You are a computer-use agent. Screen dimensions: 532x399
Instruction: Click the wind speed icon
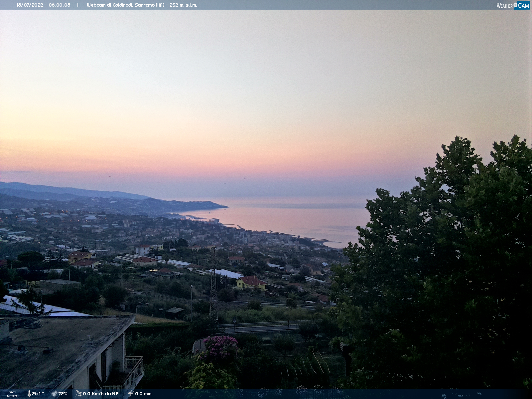pyautogui.click(x=78, y=394)
